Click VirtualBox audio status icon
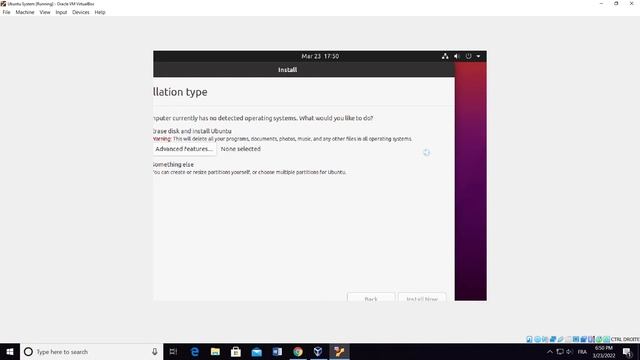 pos(545,339)
